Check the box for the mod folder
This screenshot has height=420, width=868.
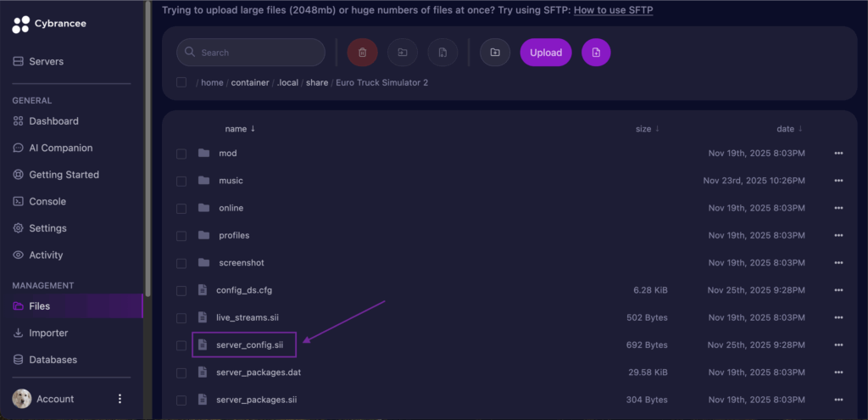tap(181, 154)
